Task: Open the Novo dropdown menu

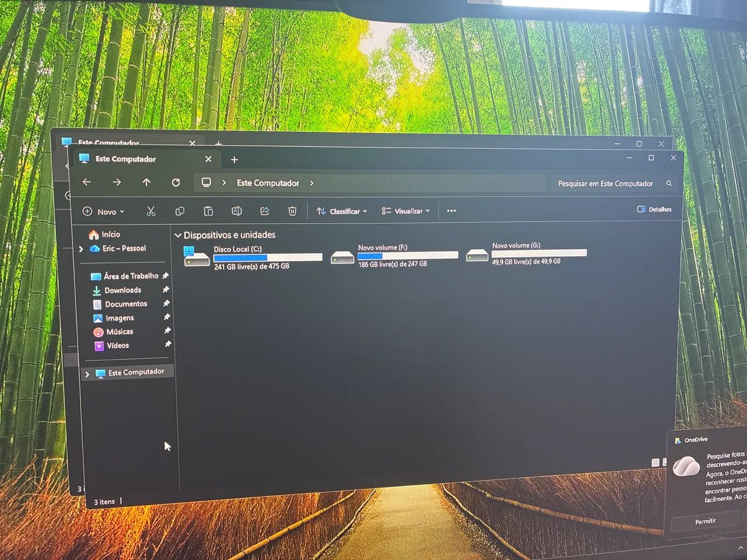Action: pyautogui.click(x=103, y=211)
